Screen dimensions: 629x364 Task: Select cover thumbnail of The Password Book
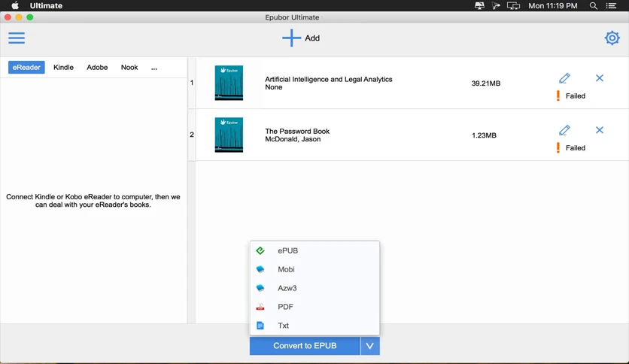pyautogui.click(x=229, y=135)
